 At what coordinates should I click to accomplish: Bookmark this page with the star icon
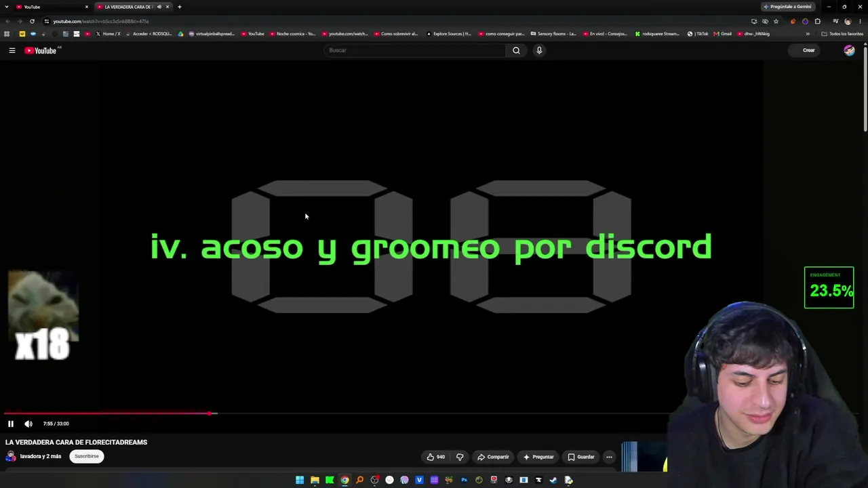pos(776,21)
